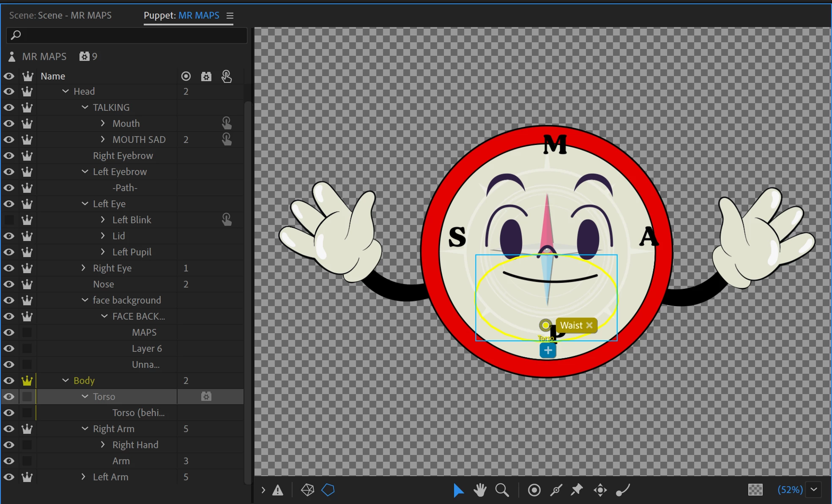
Task: Select the Dragger tool
Action: point(600,490)
